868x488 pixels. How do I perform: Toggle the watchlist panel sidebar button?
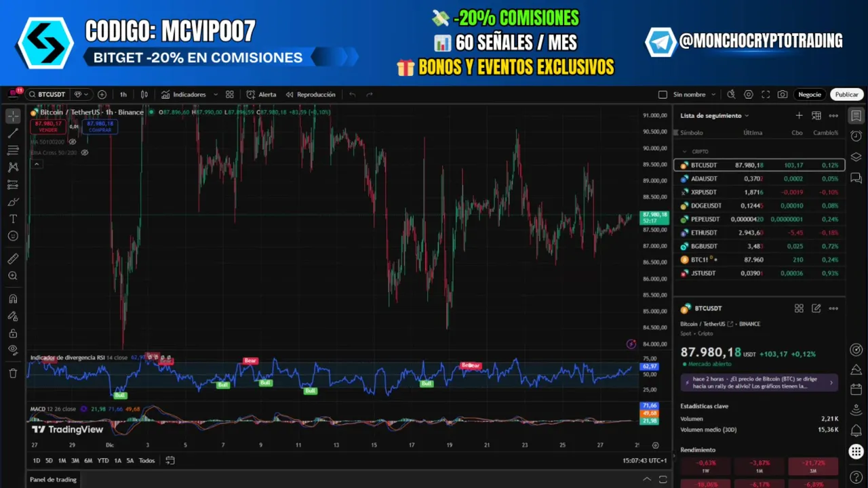tap(856, 116)
